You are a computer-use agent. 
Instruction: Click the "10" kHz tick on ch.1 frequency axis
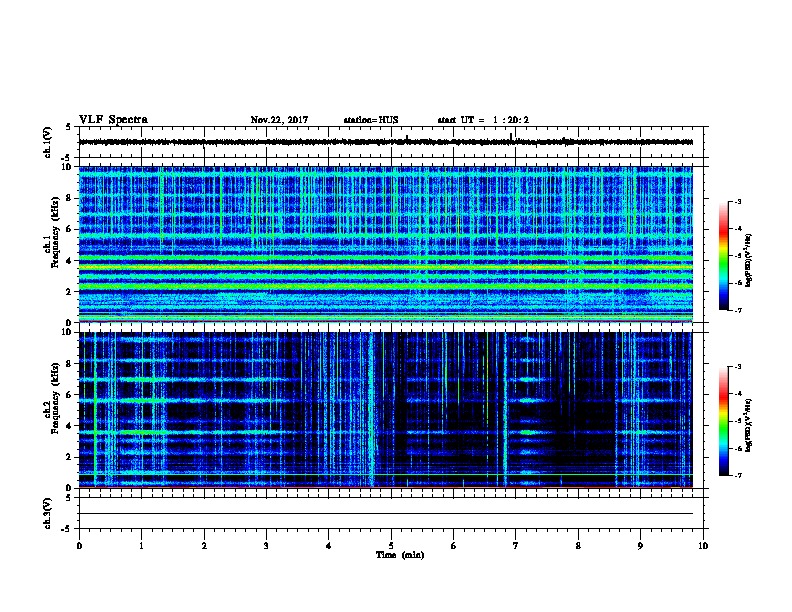(67, 167)
